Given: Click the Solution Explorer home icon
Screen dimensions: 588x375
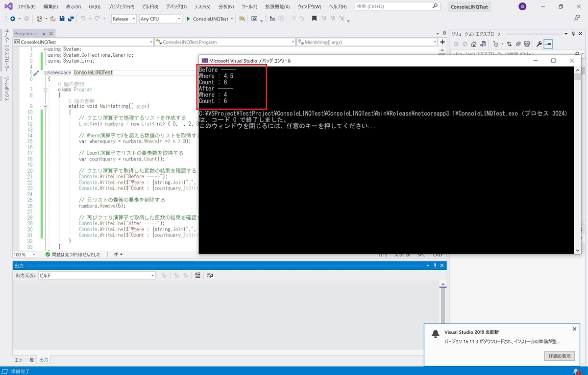Looking at the screenshot, I should click(473, 44).
